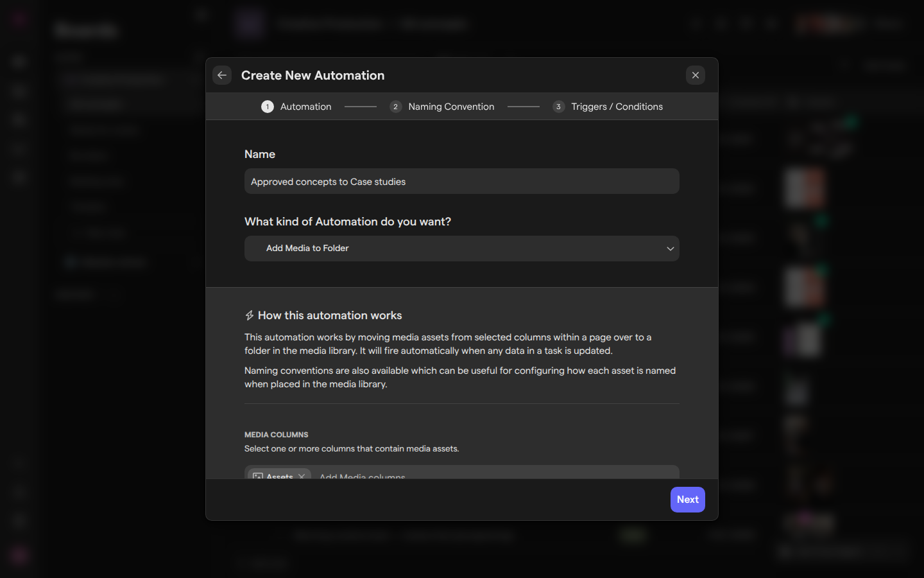Open the Add Media to Folder dropdown
Screen dimensions: 924x578
[x=462, y=249]
